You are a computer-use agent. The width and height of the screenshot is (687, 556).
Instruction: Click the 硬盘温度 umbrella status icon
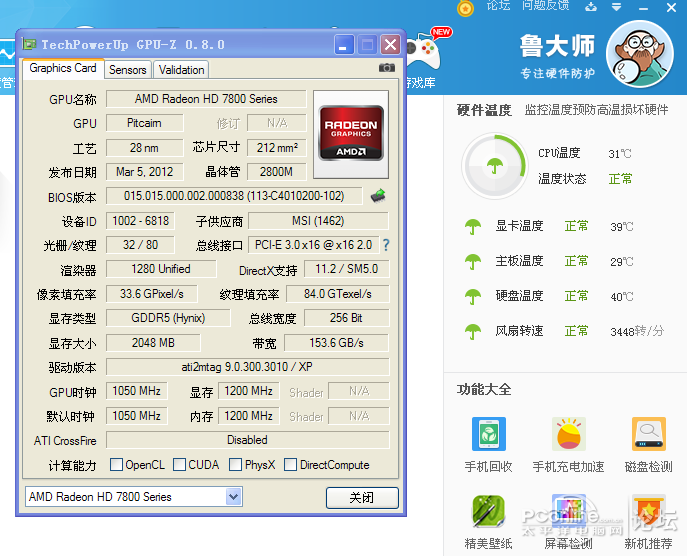(473, 297)
